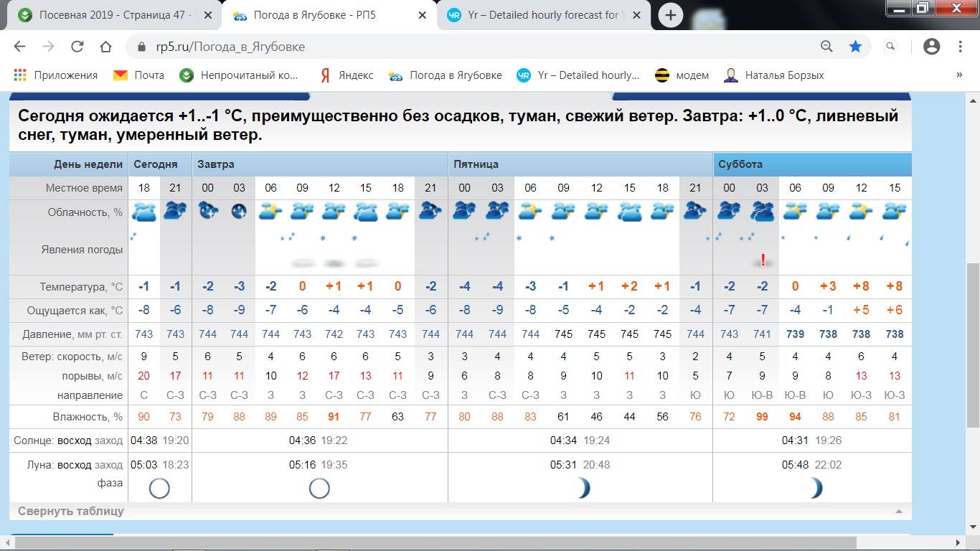This screenshot has width=980, height=551.
Task: Reload the current page
Action: [x=77, y=47]
